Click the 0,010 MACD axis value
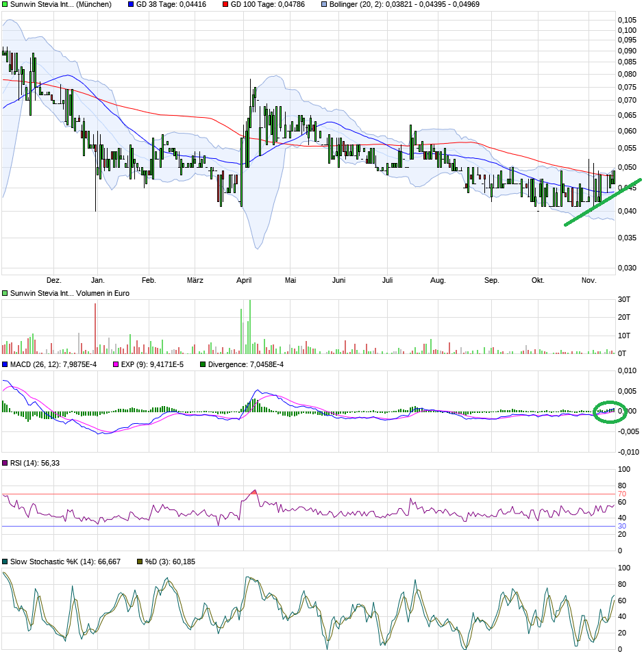Screen dimensions: 644x656 [x=627, y=370]
